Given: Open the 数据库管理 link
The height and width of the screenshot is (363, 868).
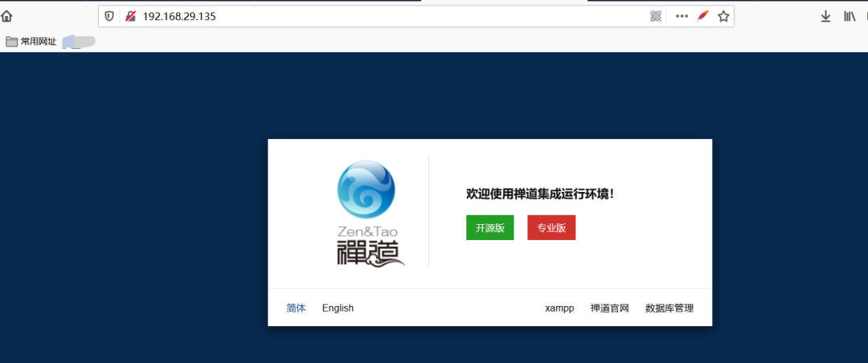Looking at the screenshot, I should (669, 308).
